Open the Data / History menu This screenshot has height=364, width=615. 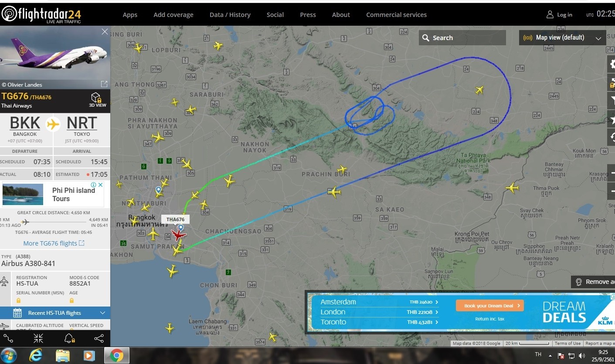230,15
